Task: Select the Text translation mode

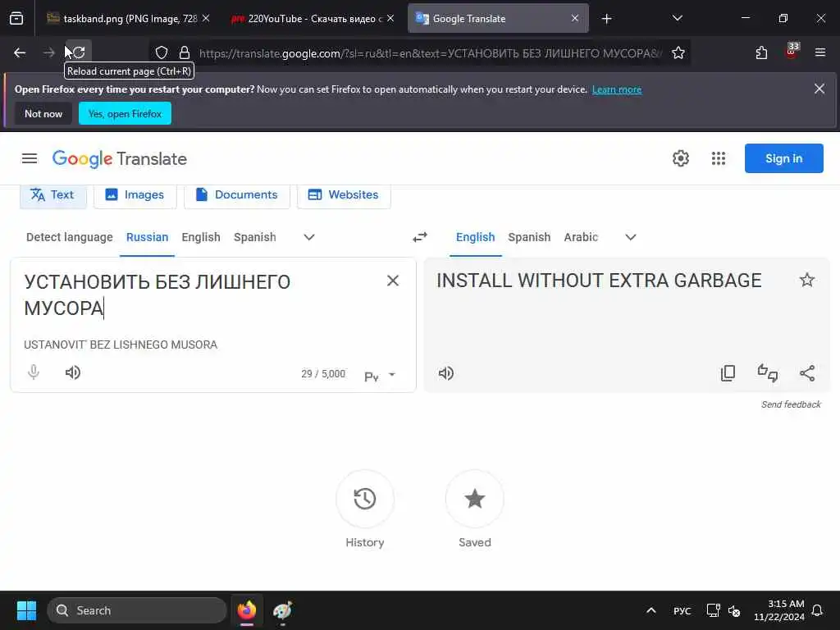Action: [53, 195]
